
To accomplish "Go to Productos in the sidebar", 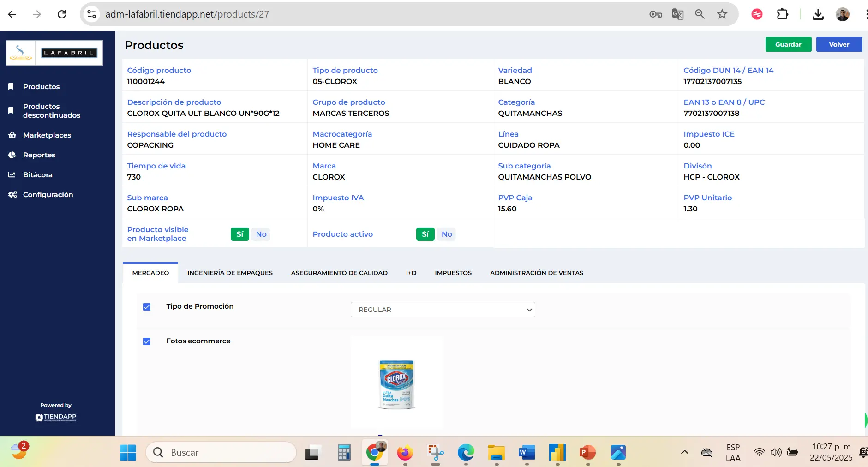I will [41, 87].
